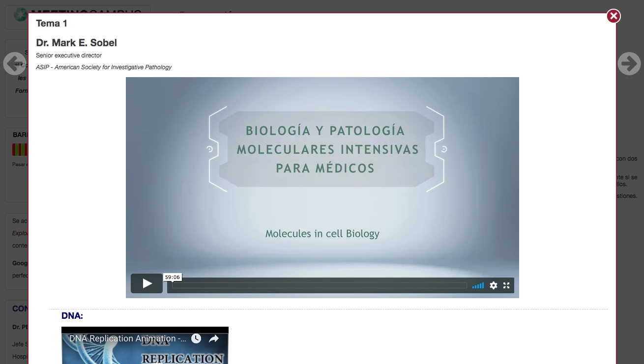Open the DNA Replication Animation video title
The width and height of the screenshot is (644, 364).
click(x=128, y=338)
